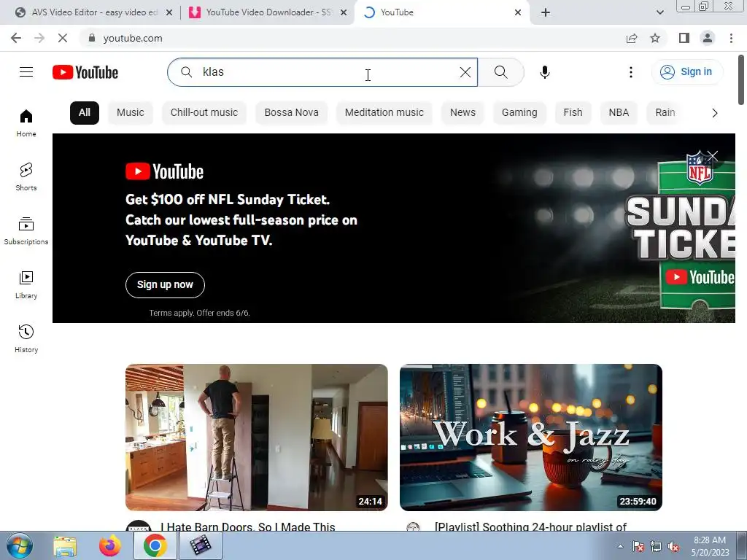Click the Sign up now button
747x560 pixels.
165,285
